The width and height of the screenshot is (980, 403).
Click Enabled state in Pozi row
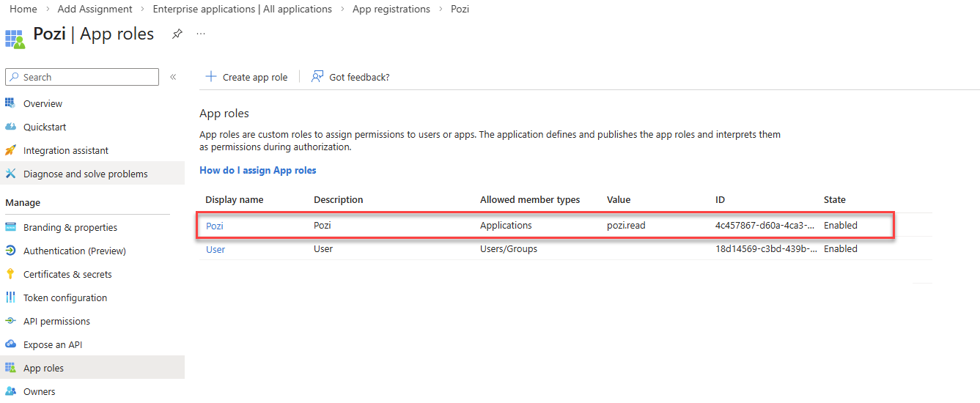coord(841,225)
